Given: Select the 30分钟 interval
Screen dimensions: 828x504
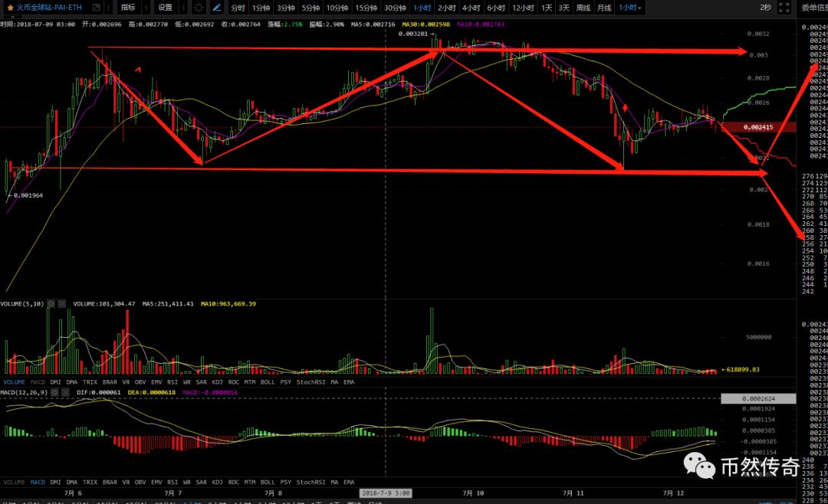Looking at the screenshot, I should pyautogui.click(x=395, y=8).
